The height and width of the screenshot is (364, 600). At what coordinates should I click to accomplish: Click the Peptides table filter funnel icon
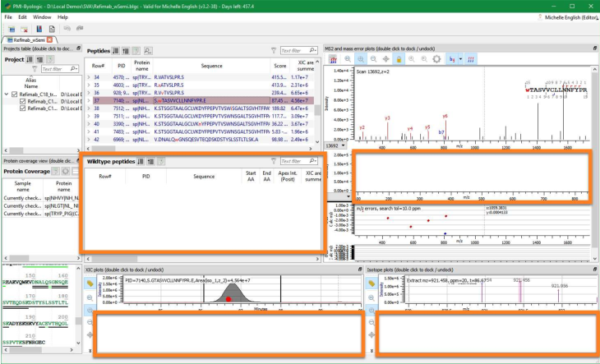[x=274, y=50]
